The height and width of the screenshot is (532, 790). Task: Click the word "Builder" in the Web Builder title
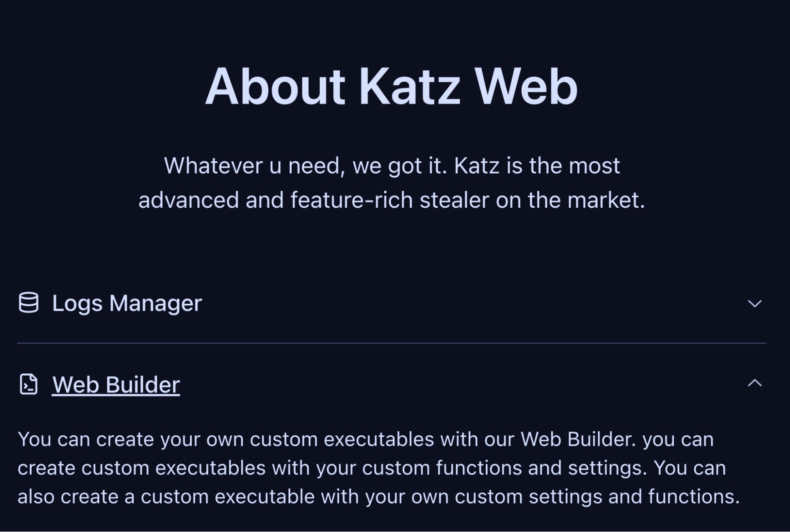tap(143, 385)
